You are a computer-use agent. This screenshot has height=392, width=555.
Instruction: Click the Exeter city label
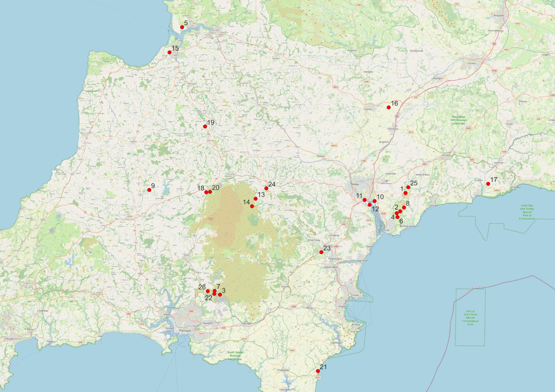[x=356, y=185]
